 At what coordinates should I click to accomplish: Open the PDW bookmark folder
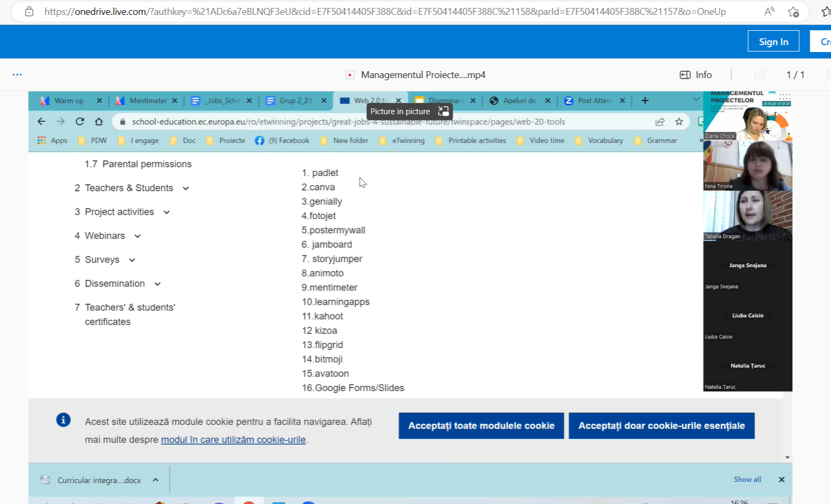92,141
